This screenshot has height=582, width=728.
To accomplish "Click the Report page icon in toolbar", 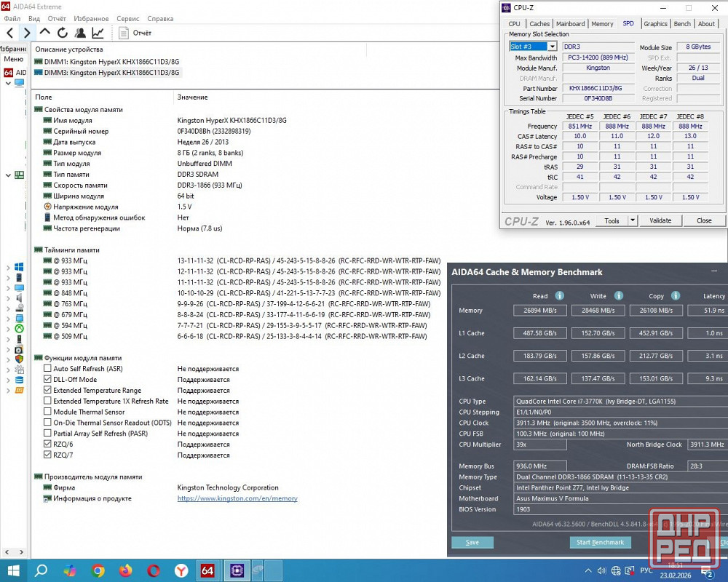I will (124, 33).
